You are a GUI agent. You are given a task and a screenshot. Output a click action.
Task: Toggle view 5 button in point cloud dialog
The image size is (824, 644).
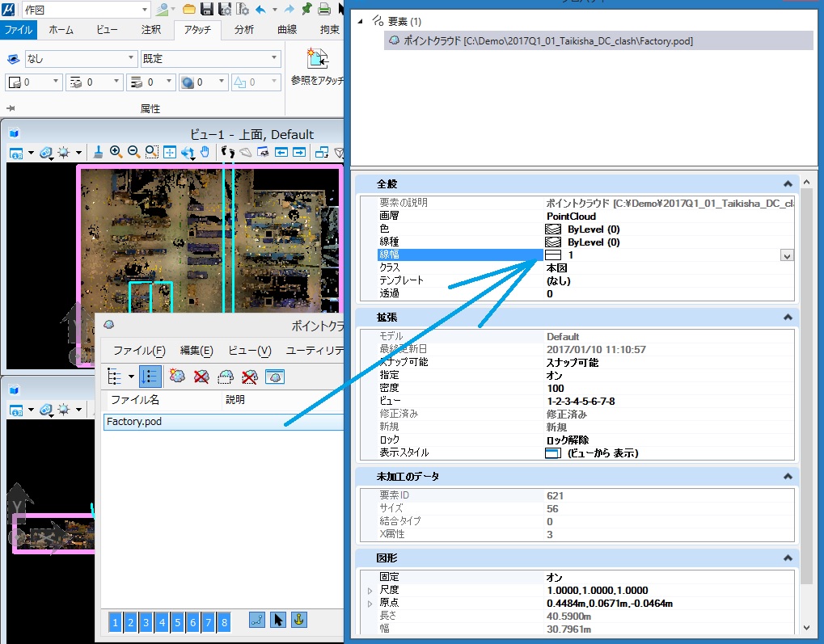coord(178,622)
